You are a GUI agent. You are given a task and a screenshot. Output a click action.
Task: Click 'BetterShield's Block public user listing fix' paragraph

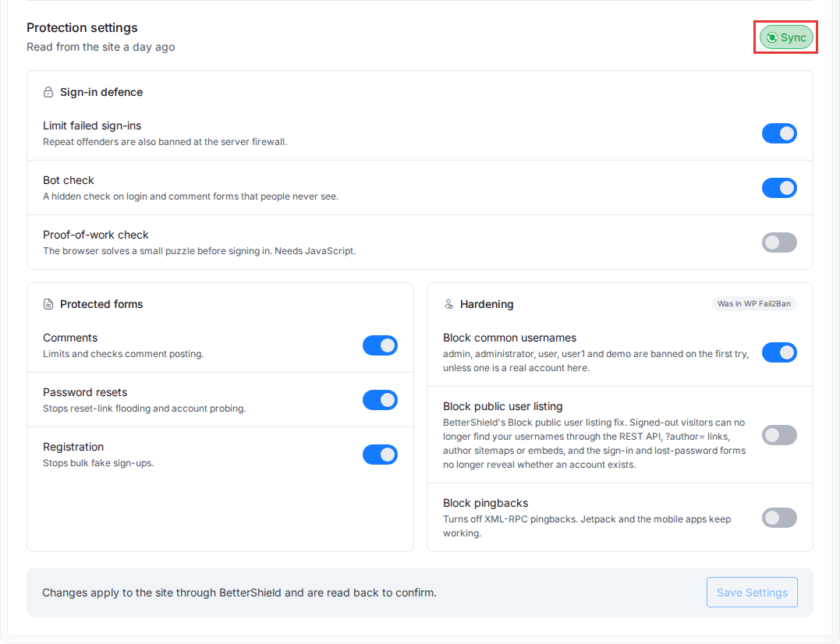(594, 444)
